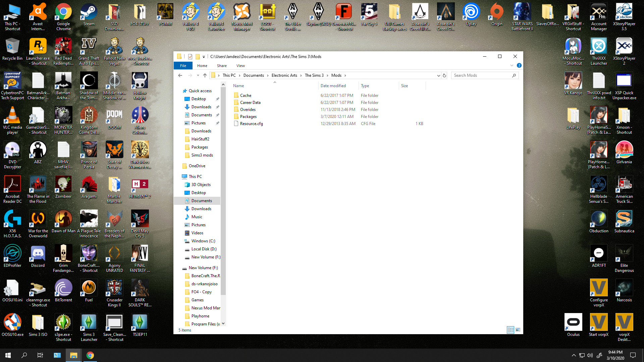Select the Discord desktop icon
This screenshot has width=644, height=362.
click(38, 256)
